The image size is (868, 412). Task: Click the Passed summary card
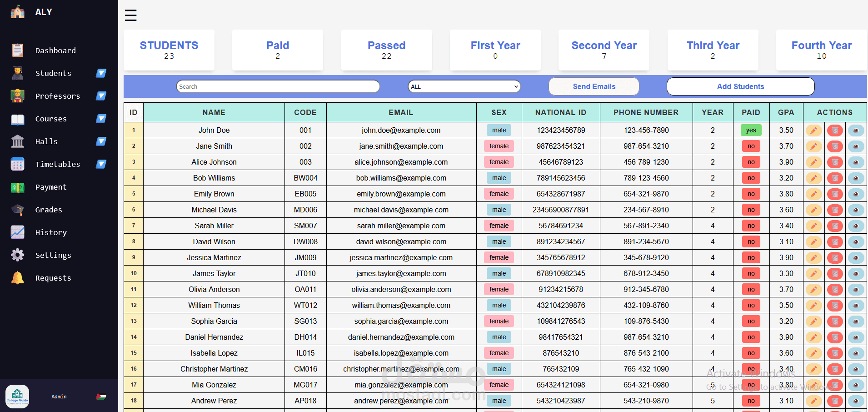pos(386,50)
